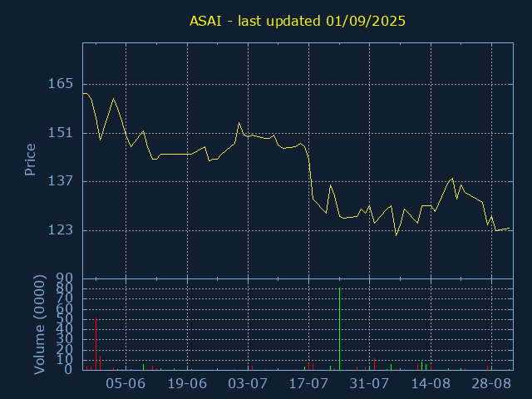The image size is (532, 399).
Task: Select the 137 price axis label
Action: pos(61,181)
